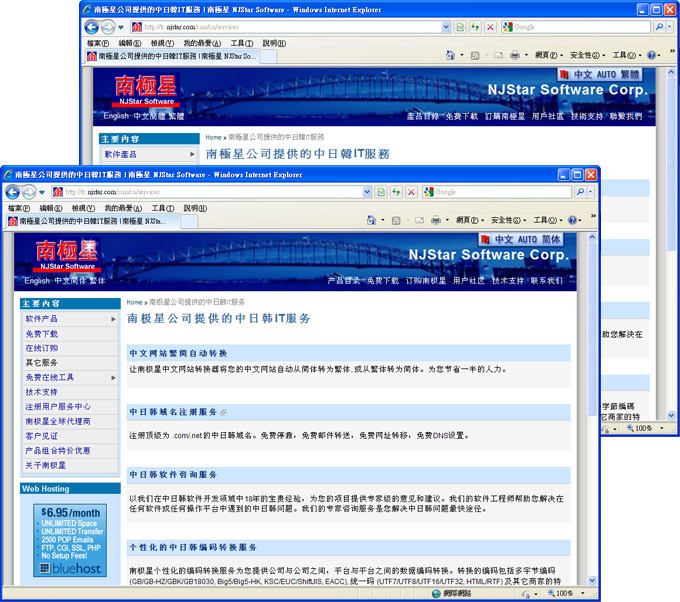Click search magnifier button in front window
Screen dimensions: 680x602
click(x=580, y=192)
